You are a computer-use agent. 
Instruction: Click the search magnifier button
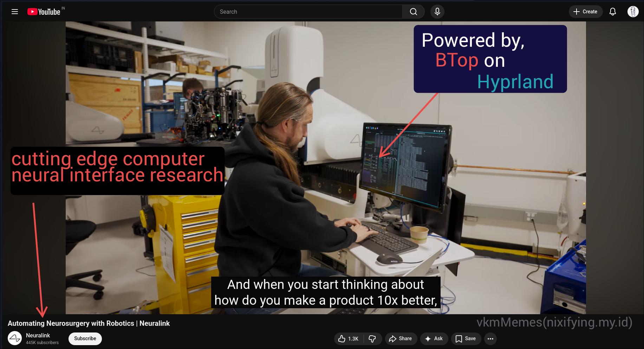tap(414, 12)
